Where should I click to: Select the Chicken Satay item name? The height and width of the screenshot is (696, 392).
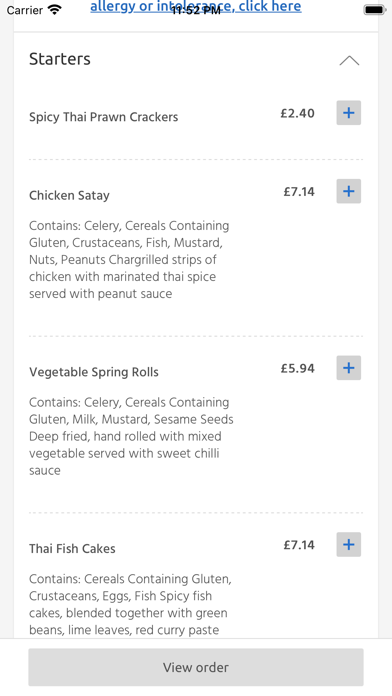(69, 195)
